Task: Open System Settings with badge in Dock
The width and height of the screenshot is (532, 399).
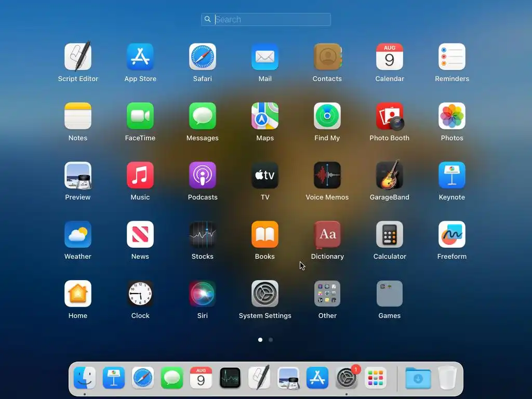Action: coord(347,378)
